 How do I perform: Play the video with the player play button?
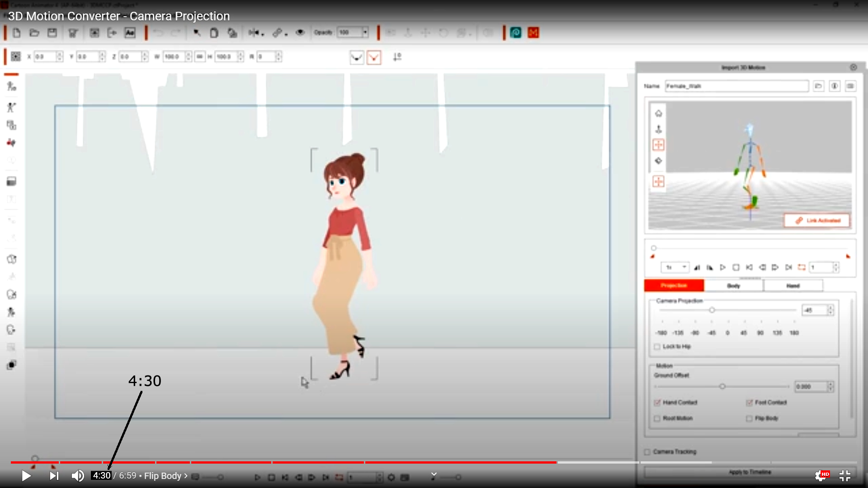(x=26, y=476)
